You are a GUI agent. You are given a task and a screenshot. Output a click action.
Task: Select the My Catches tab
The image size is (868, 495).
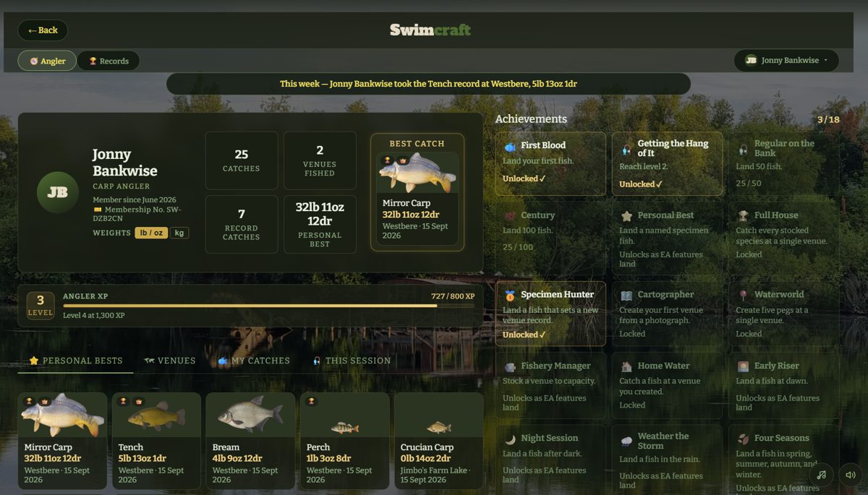coord(254,361)
